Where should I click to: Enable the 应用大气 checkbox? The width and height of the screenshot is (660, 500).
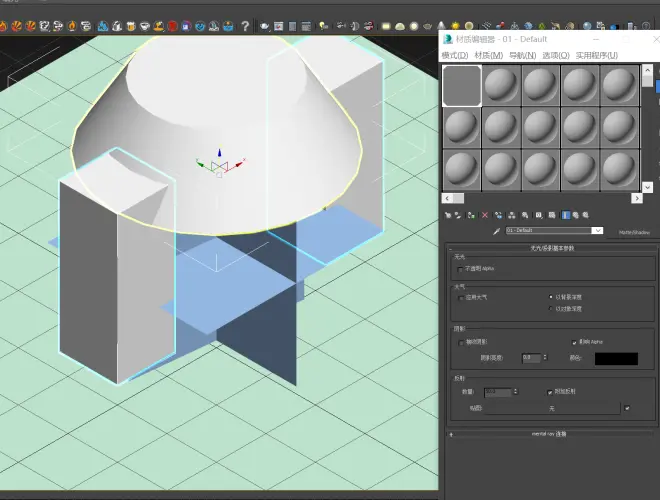pos(460,298)
